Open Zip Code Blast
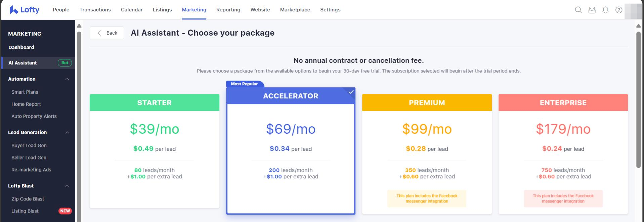The image size is (644, 222). 28,199
